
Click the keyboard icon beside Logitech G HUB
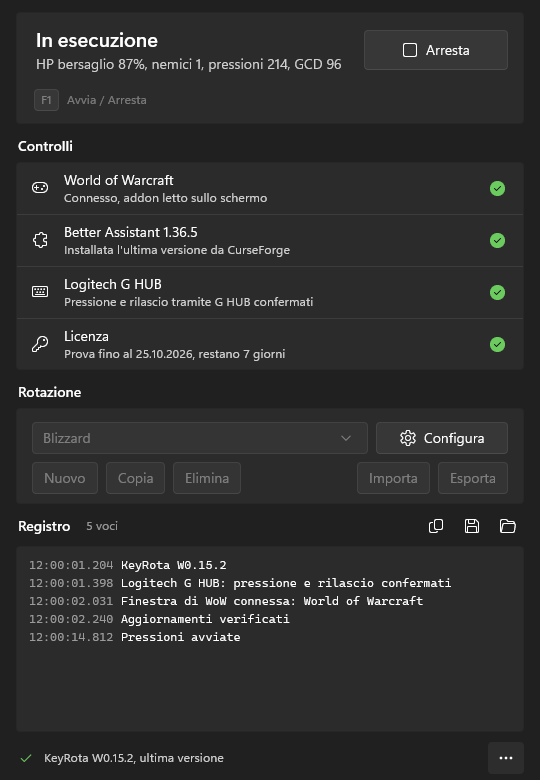point(40,292)
